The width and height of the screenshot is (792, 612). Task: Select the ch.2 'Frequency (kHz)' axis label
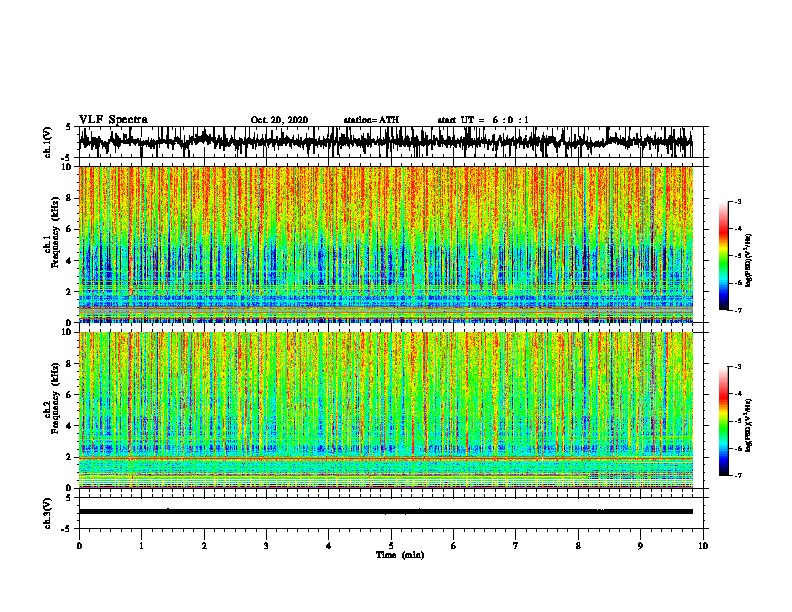coord(55,398)
